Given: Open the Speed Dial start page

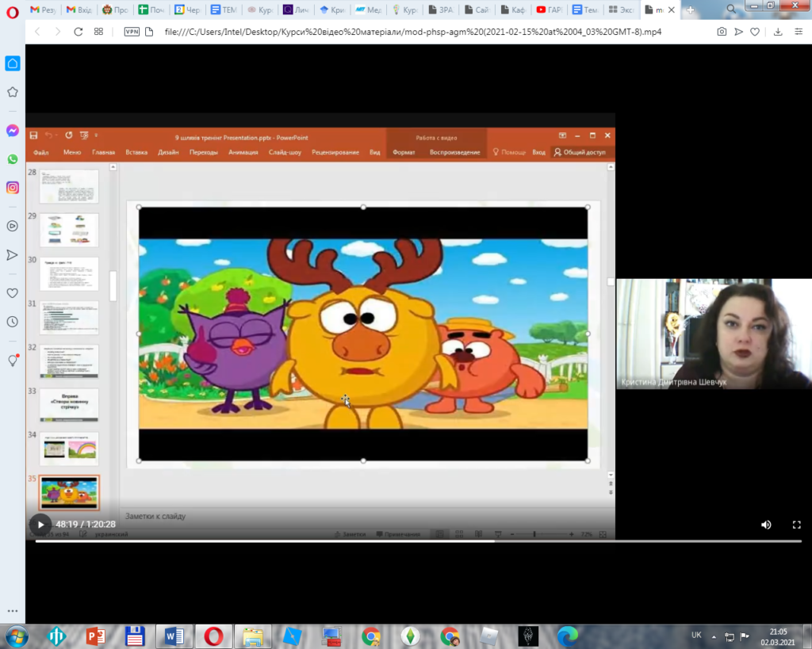Looking at the screenshot, I should [x=98, y=32].
